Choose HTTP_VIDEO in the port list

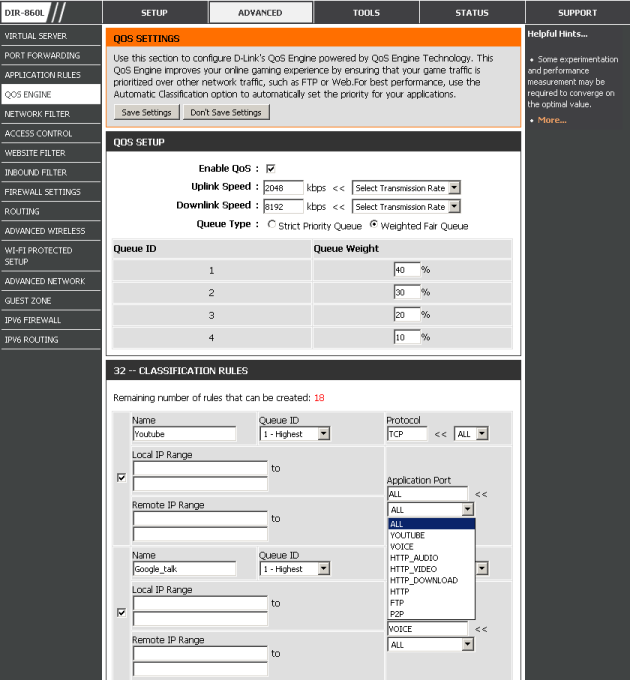pyautogui.click(x=431, y=569)
